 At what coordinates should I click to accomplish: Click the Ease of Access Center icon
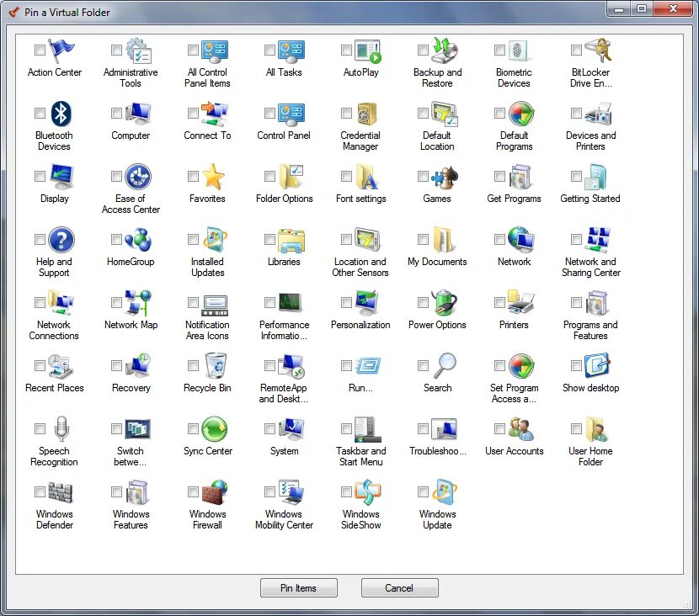[x=138, y=177]
